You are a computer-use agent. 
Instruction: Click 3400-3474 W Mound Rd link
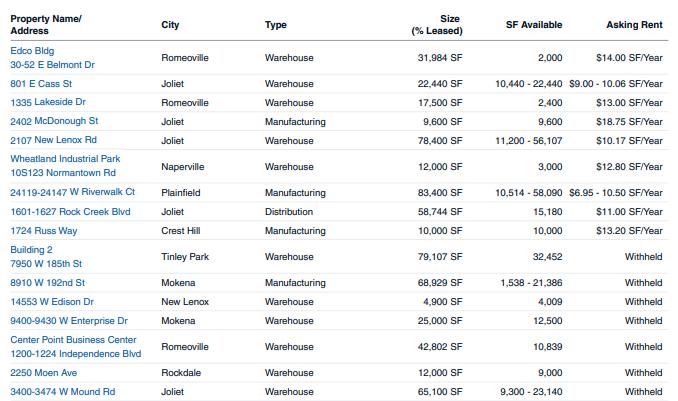point(62,392)
